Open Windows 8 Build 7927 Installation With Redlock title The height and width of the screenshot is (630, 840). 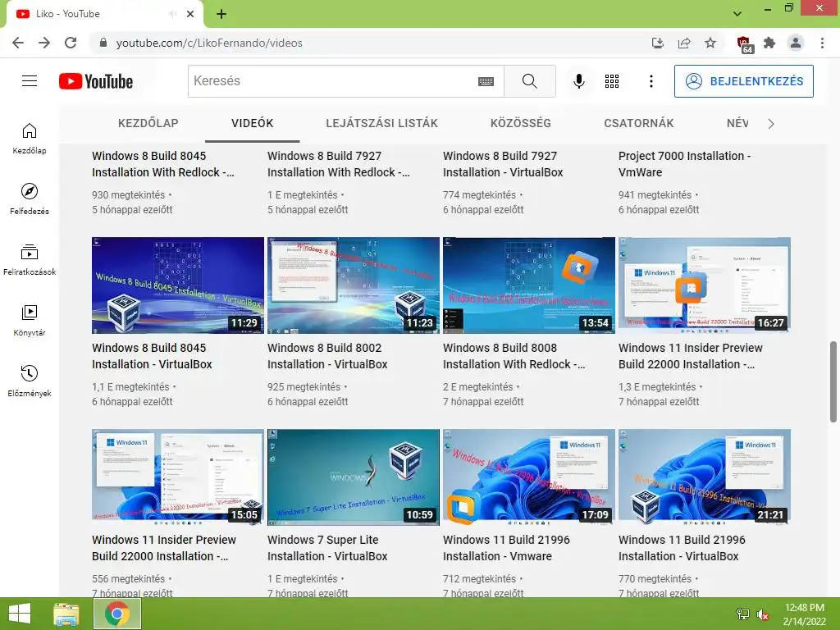339,164
